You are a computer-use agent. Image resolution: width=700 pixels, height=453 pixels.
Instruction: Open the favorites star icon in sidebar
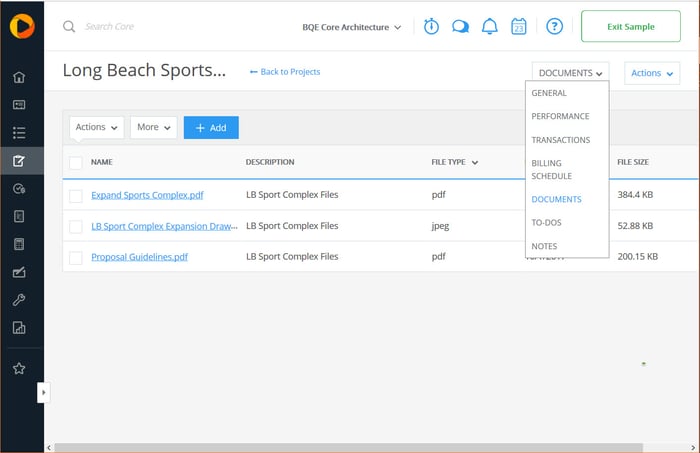19,368
